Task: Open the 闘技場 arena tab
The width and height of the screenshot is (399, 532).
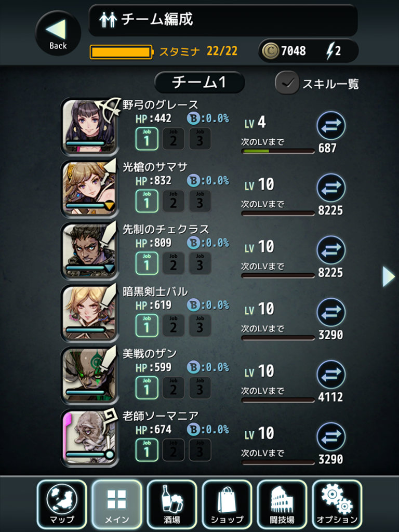Action: point(282,504)
